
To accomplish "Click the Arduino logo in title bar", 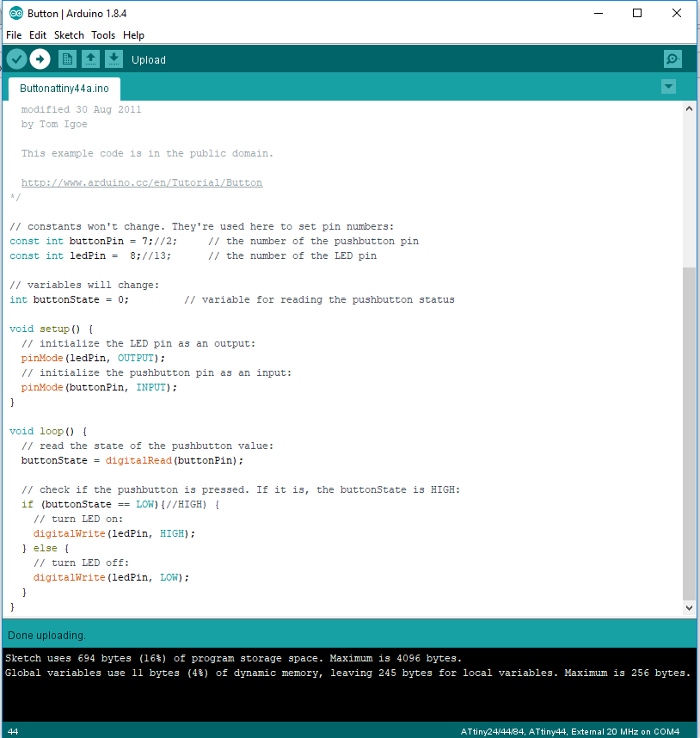I will [16, 13].
